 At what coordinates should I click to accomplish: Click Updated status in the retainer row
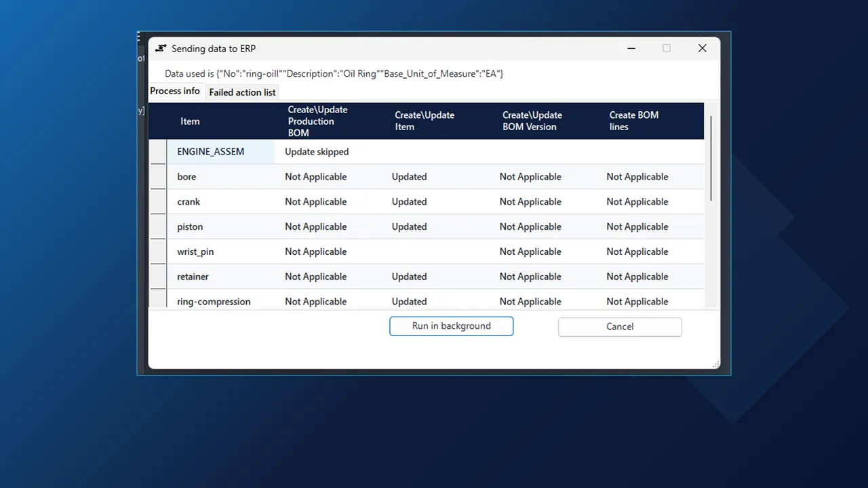(x=409, y=277)
